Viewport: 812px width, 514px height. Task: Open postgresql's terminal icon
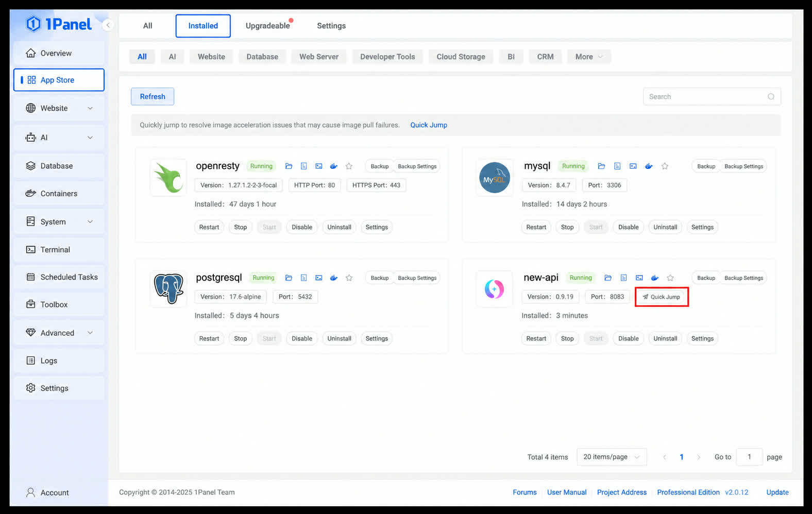point(319,278)
